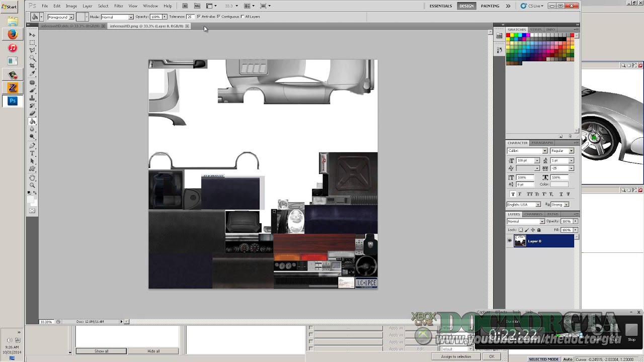Open the File menu

click(x=45, y=6)
